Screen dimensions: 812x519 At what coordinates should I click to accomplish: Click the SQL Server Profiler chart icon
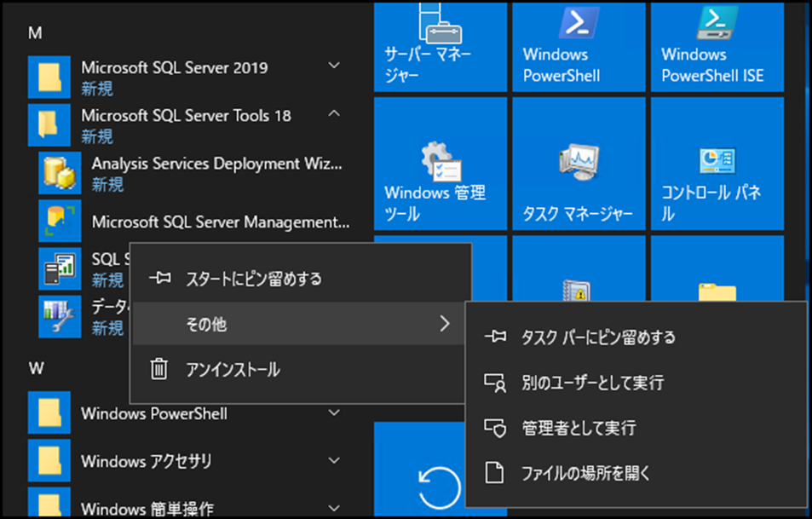click(60, 268)
